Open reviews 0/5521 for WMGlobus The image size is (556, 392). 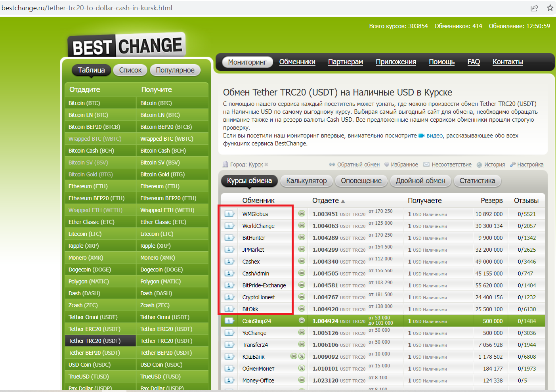coord(527,214)
